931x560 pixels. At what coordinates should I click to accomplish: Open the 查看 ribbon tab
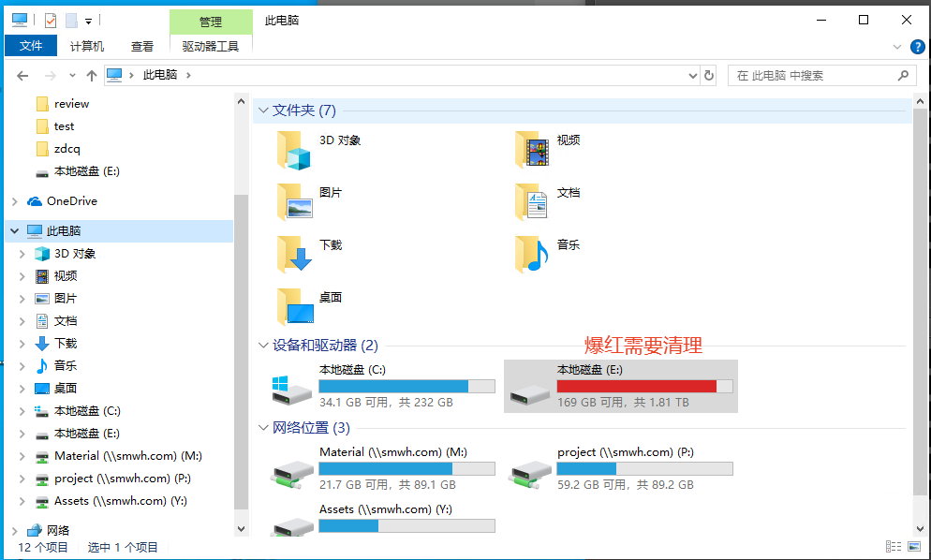[142, 46]
